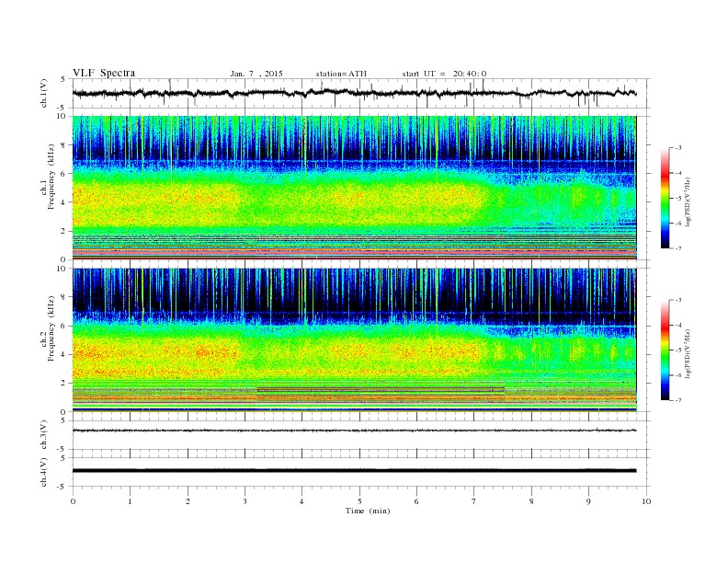
Task: Click the time axis tick label '1'
Action: click(x=130, y=501)
